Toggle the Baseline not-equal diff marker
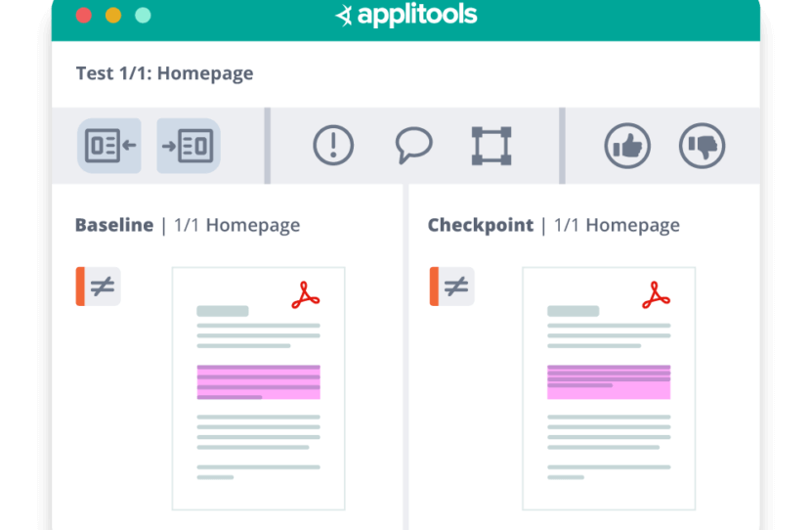The image size is (812, 530). tap(99, 286)
